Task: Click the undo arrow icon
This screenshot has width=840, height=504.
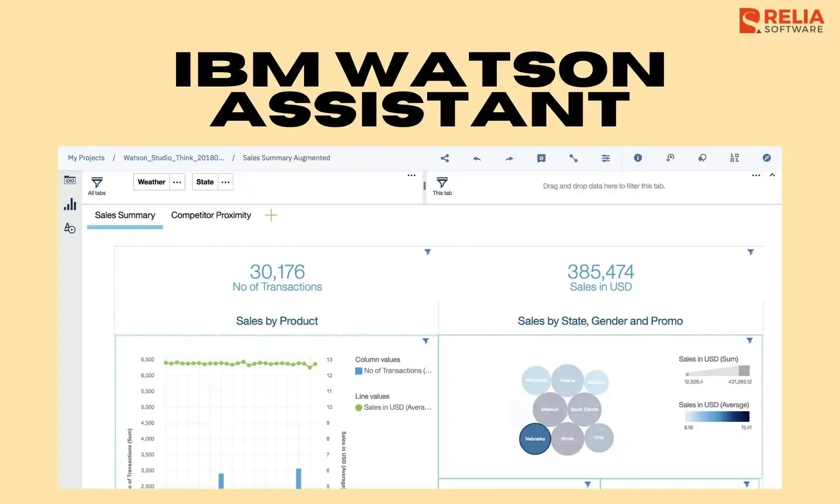Action: pyautogui.click(x=477, y=158)
